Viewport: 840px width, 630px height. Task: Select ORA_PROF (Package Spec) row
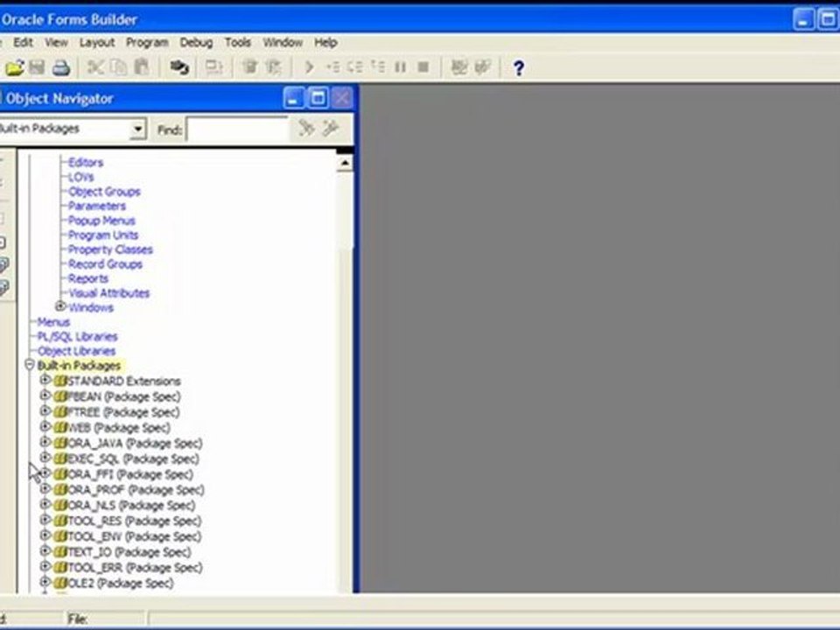[136, 490]
